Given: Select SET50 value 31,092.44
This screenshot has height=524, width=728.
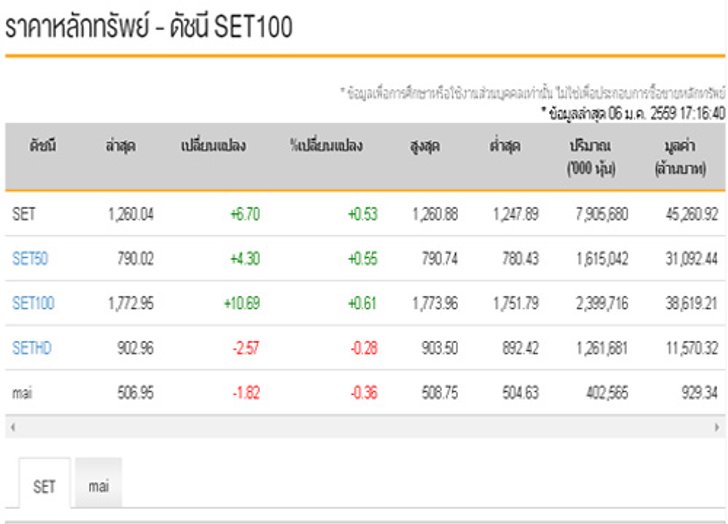Looking at the screenshot, I should [x=692, y=259].
